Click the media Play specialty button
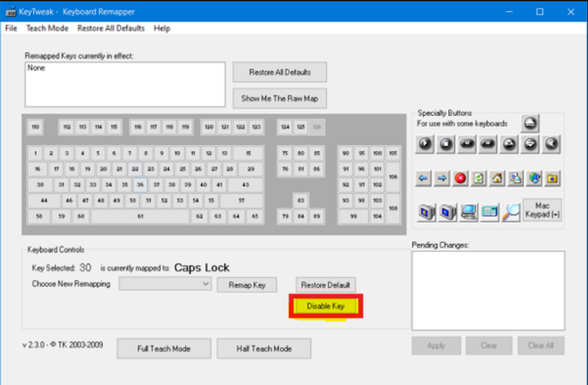The width and height of the screenshot is (588, 385). click(425, 143)
